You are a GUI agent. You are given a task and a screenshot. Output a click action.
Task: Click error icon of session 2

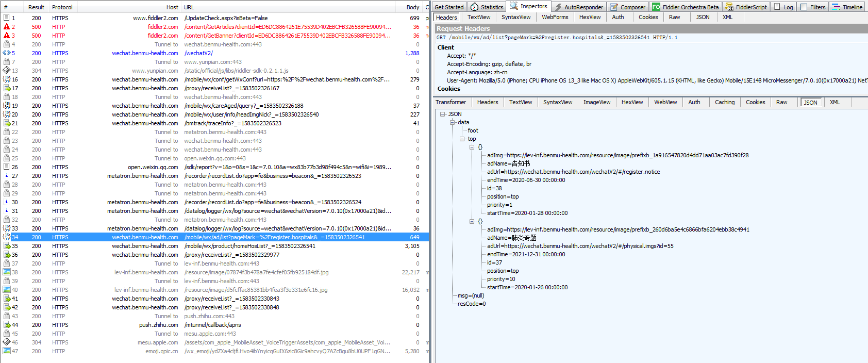pyautogui.click(x=7, y=26)
